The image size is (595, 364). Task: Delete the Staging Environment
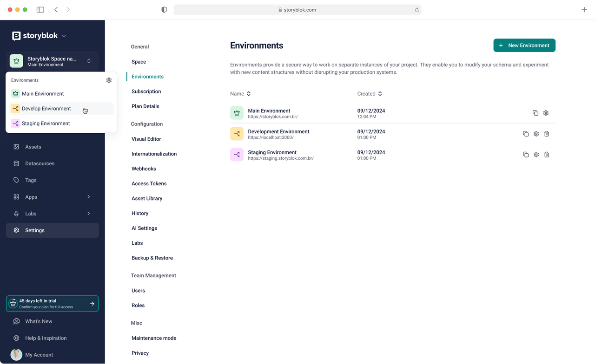pos(547,155)
